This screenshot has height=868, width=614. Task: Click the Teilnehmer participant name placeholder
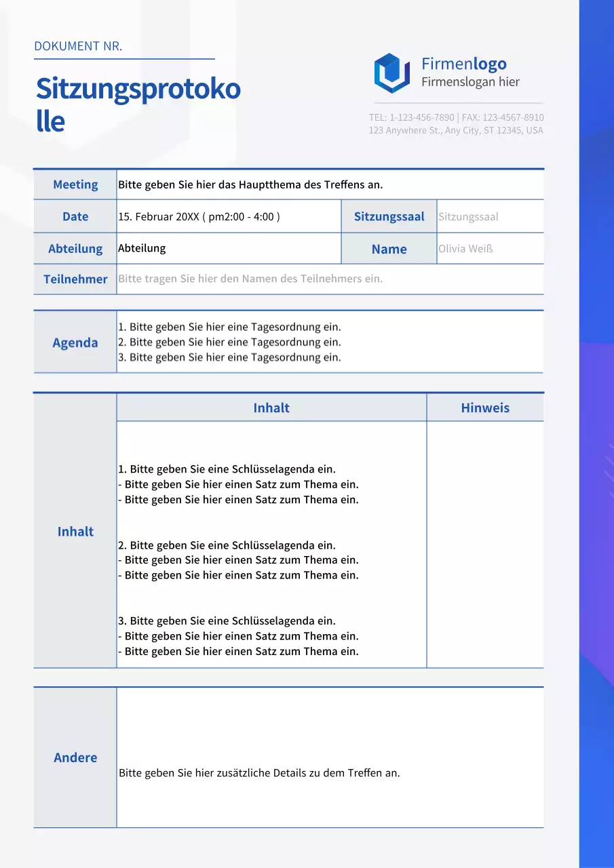(x=250, y=279)
